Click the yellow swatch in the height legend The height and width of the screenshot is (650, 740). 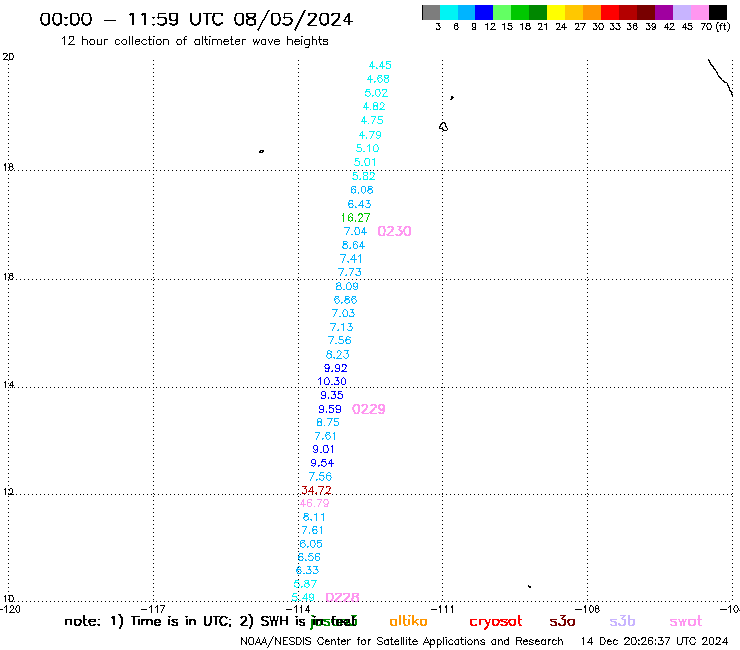pos(556,12)
